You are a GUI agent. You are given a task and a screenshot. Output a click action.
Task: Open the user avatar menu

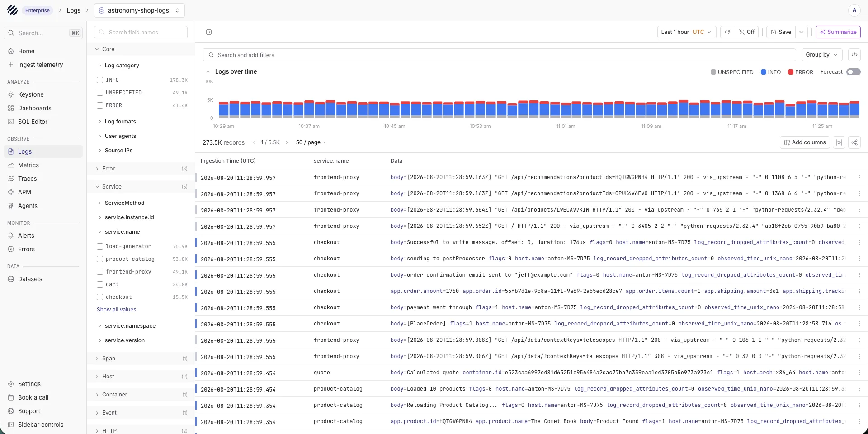854,10
